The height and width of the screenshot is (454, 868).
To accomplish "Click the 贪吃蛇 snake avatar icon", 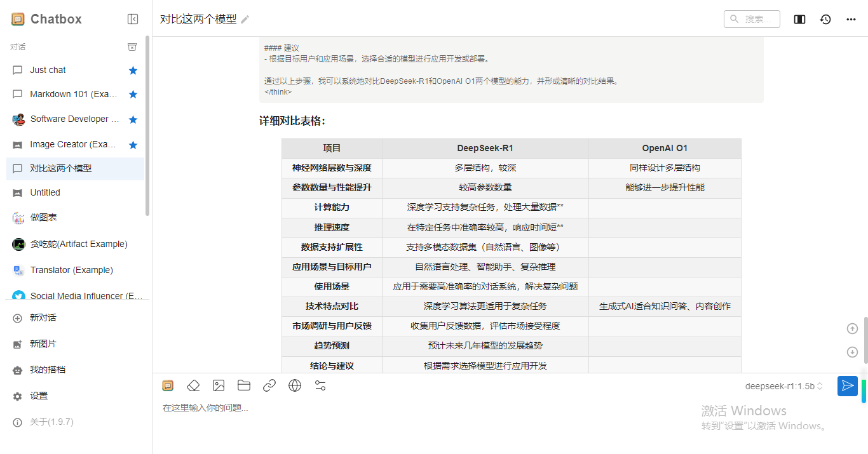I will click(18, 244).
